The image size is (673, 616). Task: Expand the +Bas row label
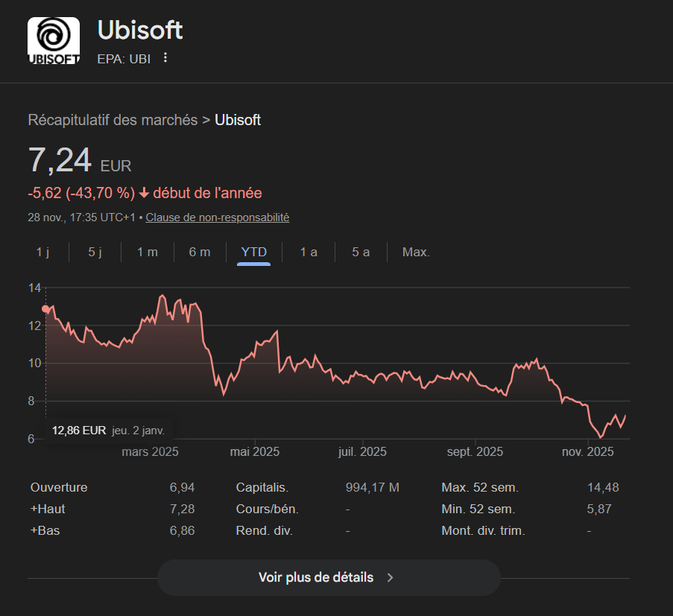(x=46, y=531)
